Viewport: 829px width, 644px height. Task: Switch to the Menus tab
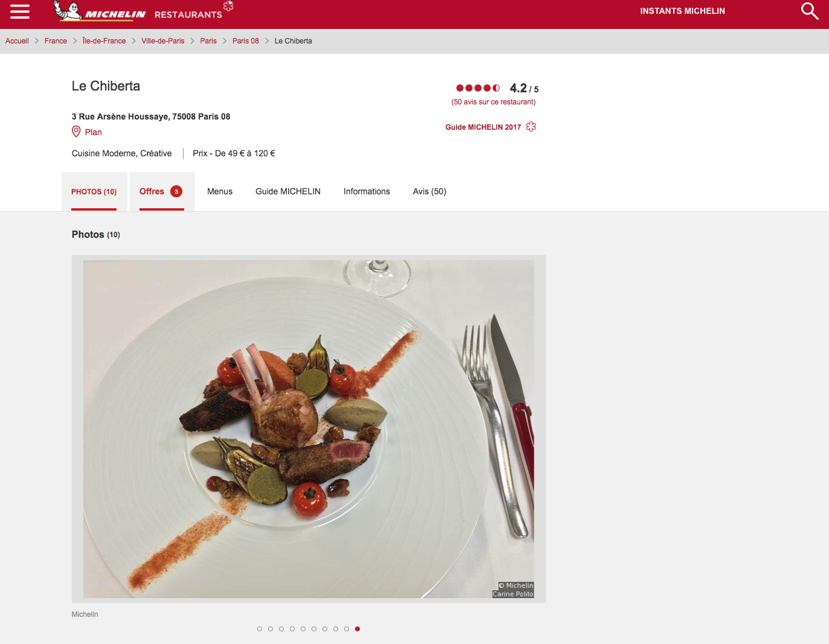220,191
